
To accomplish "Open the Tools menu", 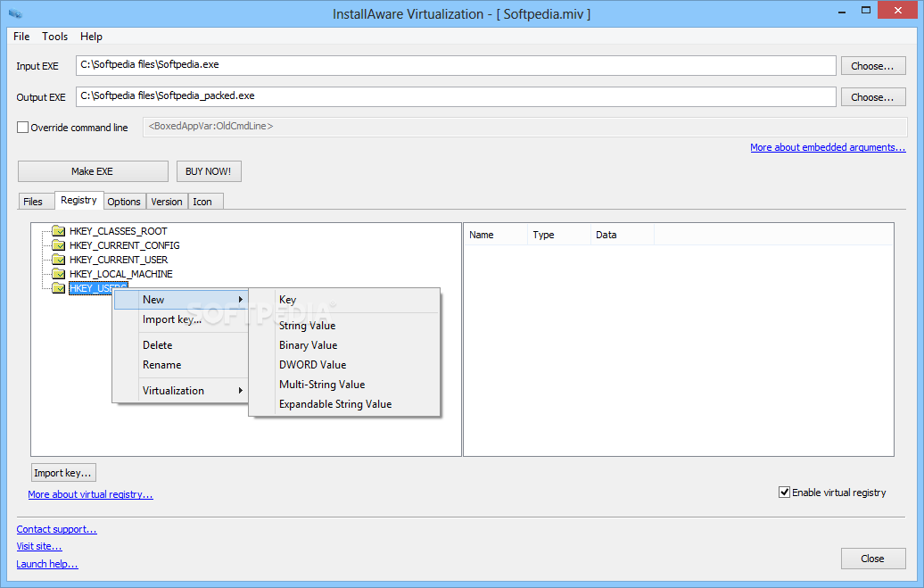I will click(x=54, y=36).
